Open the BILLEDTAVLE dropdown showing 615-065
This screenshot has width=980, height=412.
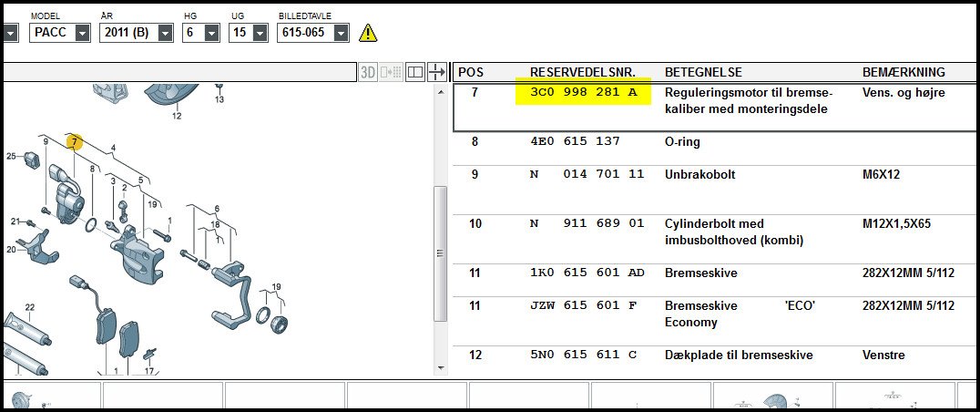340,34
